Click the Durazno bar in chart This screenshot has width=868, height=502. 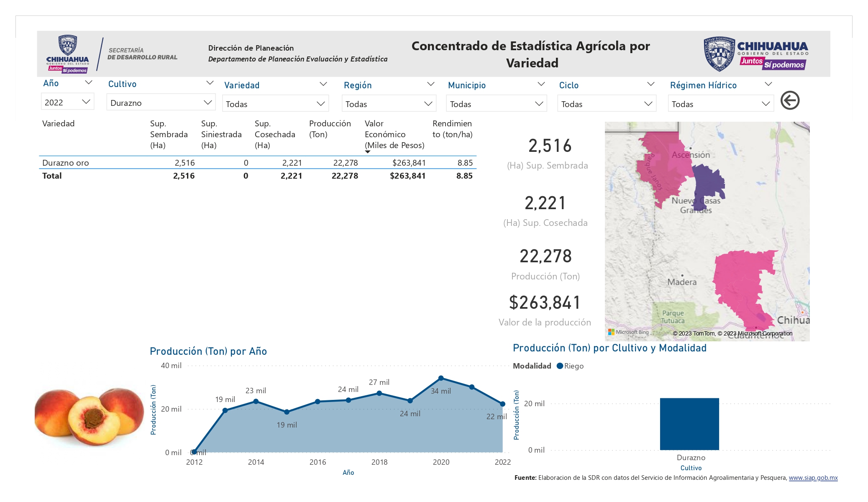coord(689,424)
